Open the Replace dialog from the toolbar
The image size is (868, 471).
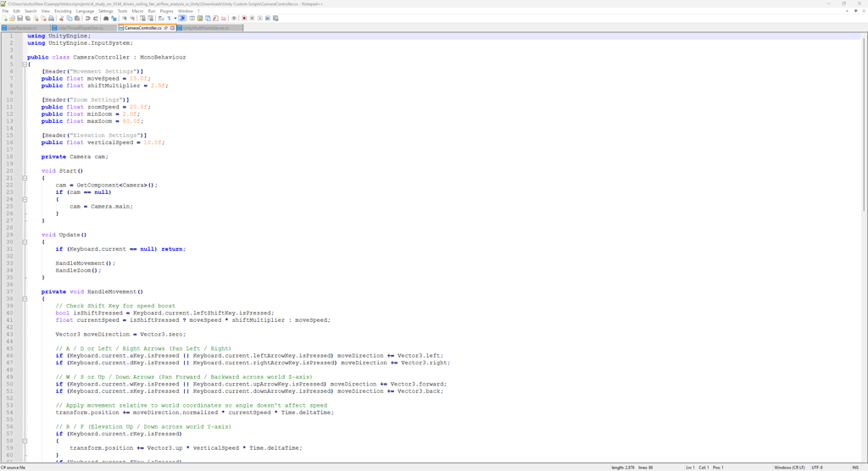tap(114, 19)
